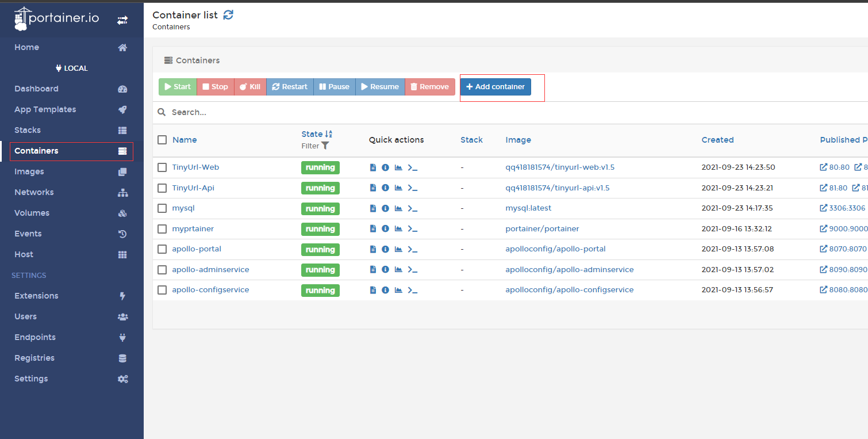
Task: Open App Templates in sidebar
Action: point(71,109)
